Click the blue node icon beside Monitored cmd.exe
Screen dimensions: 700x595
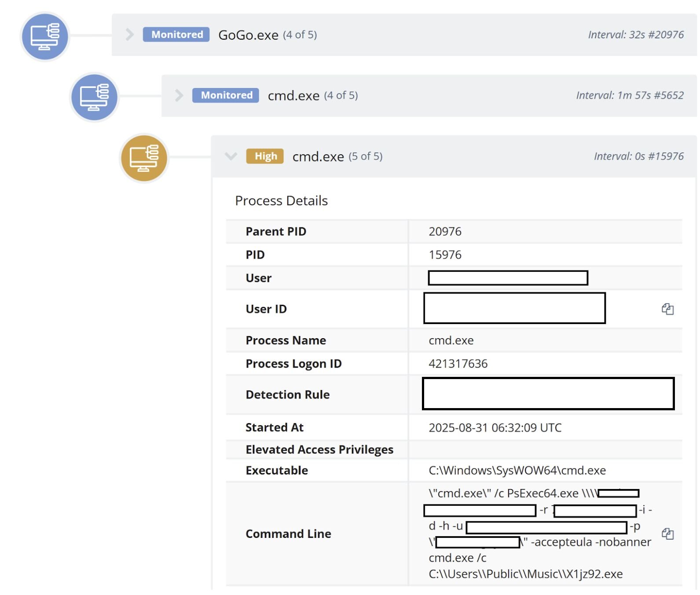coord(94,97)
